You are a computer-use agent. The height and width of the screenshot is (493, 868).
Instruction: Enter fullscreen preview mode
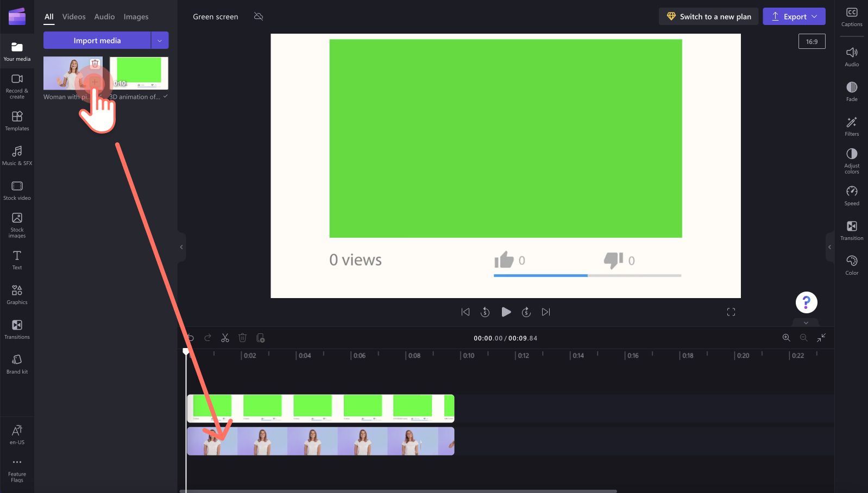[x=731, y=312]
